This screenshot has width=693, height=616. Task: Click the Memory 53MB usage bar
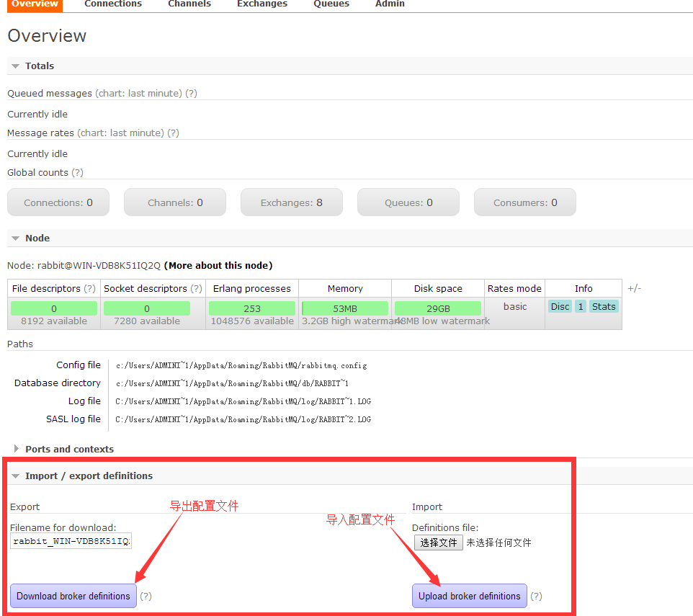tap(345, 308)
